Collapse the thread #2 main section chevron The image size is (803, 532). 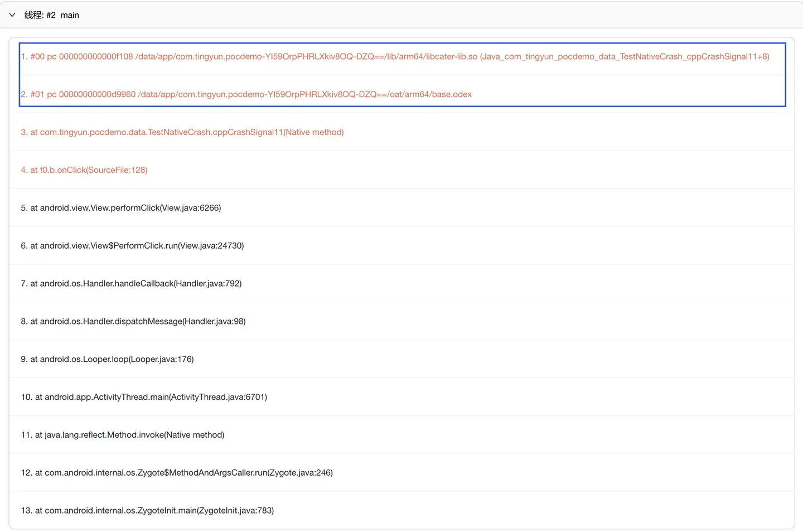12,15
